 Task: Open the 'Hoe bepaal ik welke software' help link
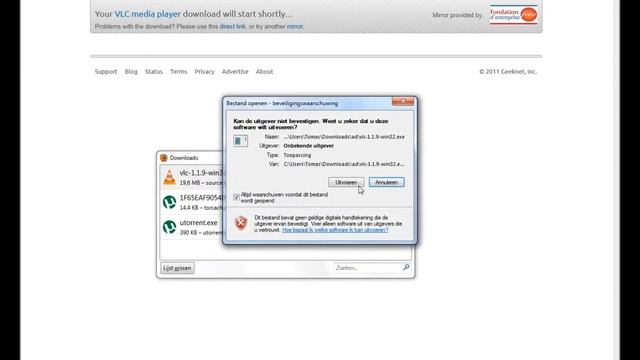pyautogui.click(x=335, y=230)
